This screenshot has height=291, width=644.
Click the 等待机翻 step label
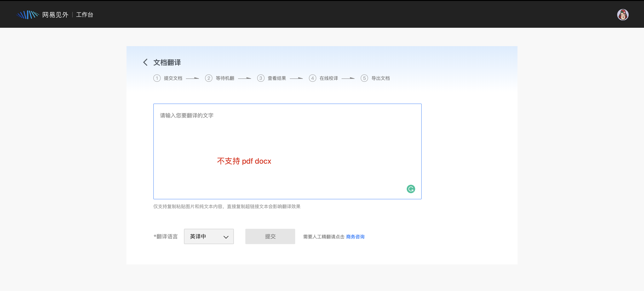tap(225, 78)
